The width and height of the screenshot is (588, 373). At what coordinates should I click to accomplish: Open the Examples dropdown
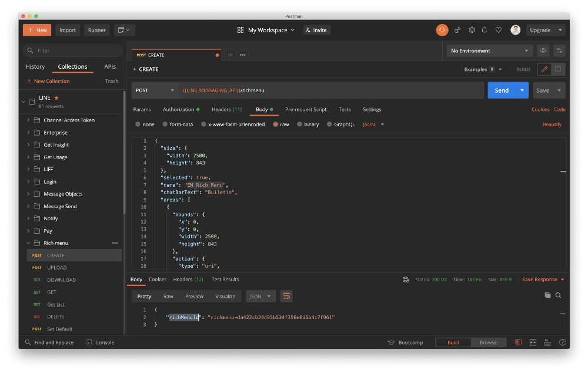click(483, 69)
